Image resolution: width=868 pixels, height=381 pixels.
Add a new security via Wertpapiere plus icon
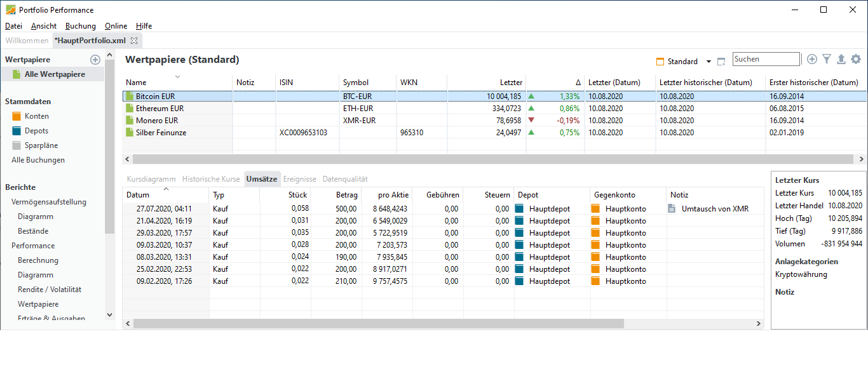(95, 60)
